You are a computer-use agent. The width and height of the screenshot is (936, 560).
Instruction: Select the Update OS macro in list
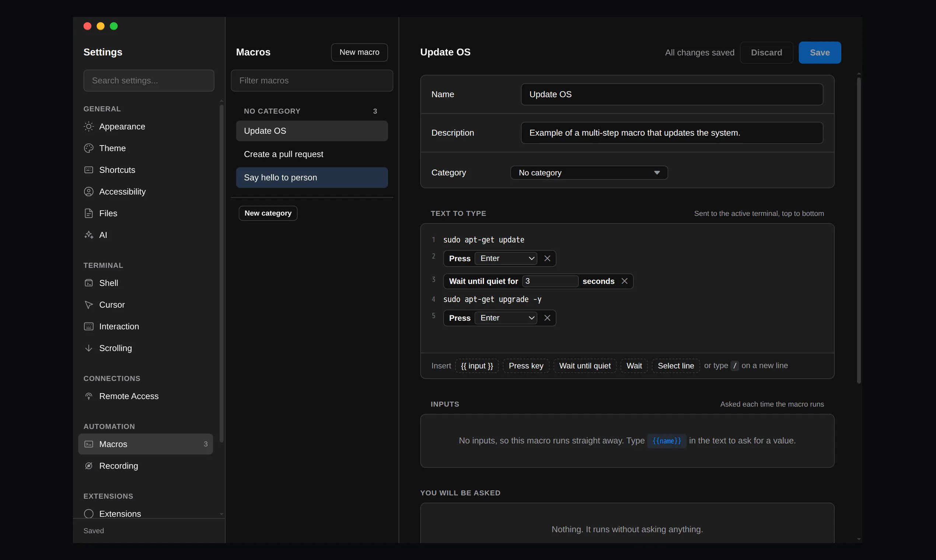click(x=312, y=131)
